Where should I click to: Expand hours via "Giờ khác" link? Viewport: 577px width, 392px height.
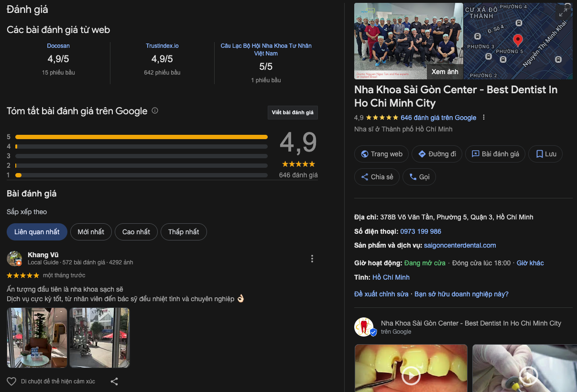pos(530,263)
